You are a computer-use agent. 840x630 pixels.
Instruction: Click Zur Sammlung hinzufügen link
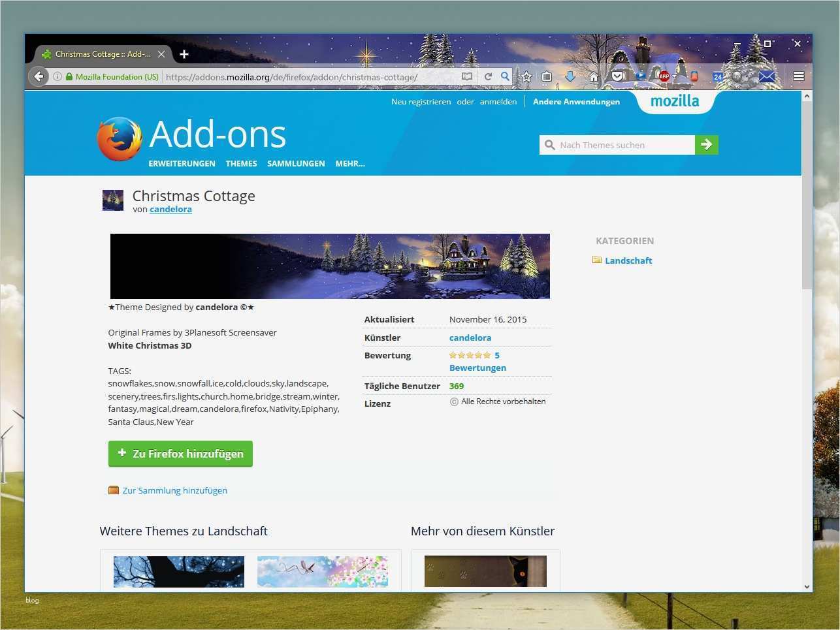tap(175, 491)
